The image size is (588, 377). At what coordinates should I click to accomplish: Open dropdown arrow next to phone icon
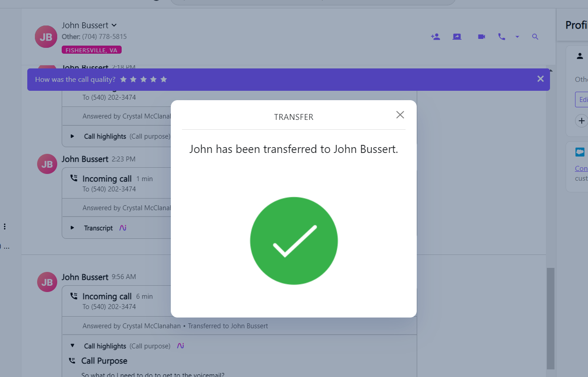click(x=517, y=37)
